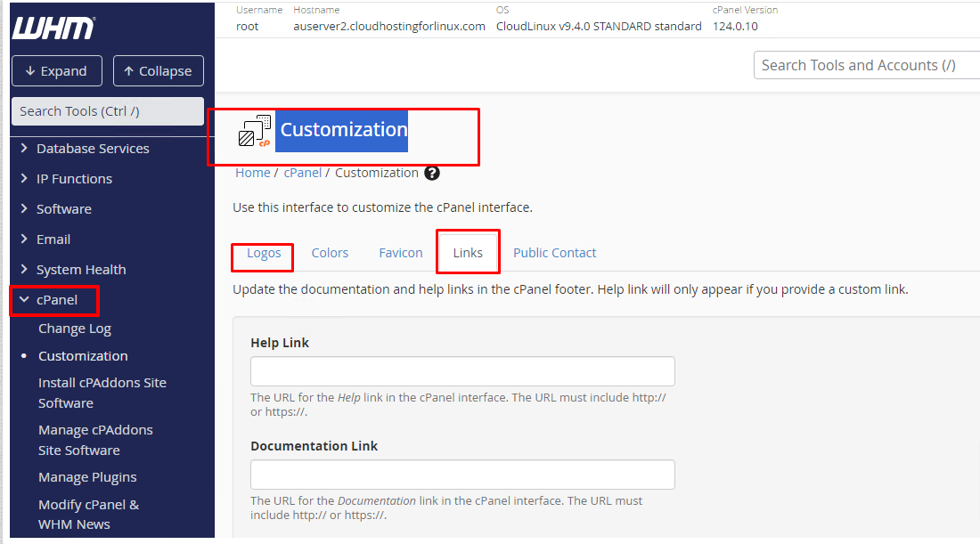Viewport: 980px width, 544px height.
Task: Click the Help Link label
Action: click(280, 343)
